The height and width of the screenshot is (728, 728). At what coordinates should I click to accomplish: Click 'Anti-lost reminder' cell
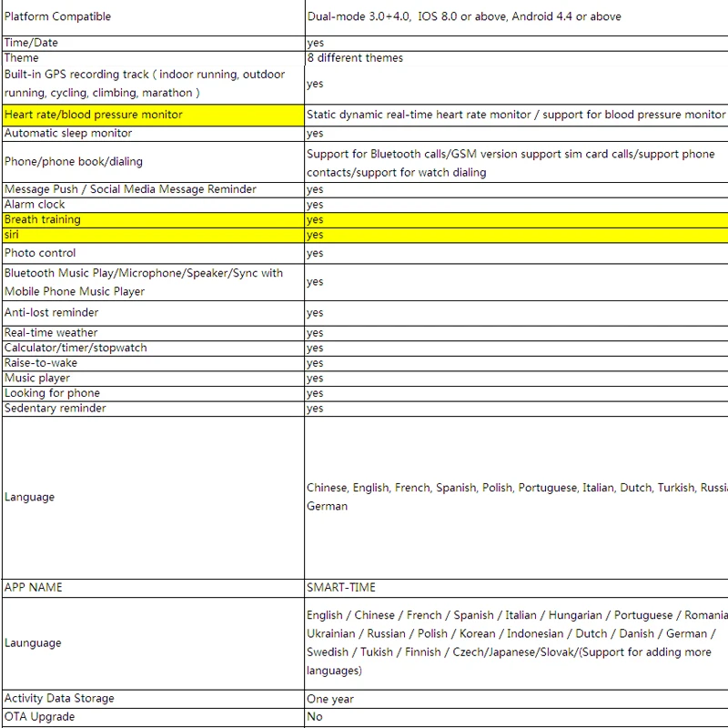pyautogui.click(x=153, y=313)
